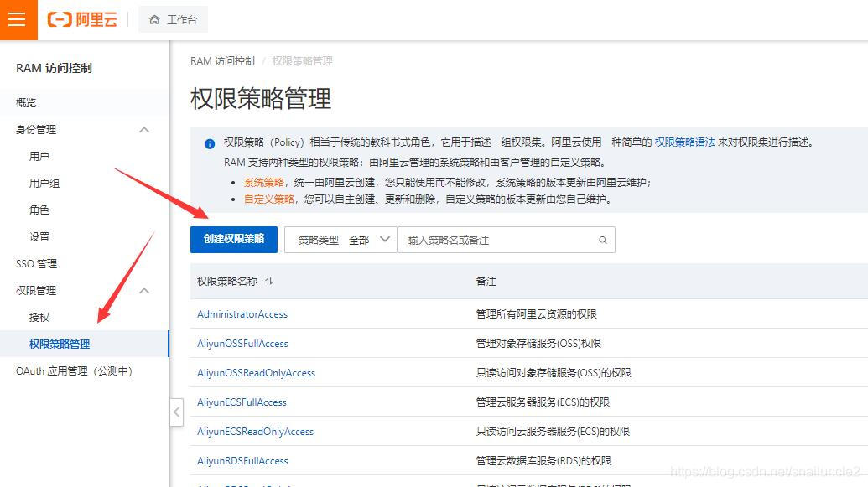Open the AliyunECSReadOnlyAccess policy

click(x=255, y=432)
